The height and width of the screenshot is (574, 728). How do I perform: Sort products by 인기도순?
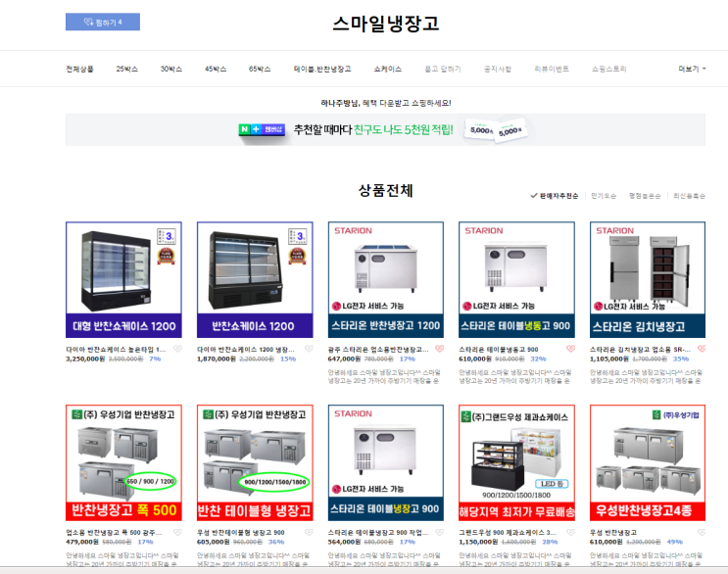[604, 196]
